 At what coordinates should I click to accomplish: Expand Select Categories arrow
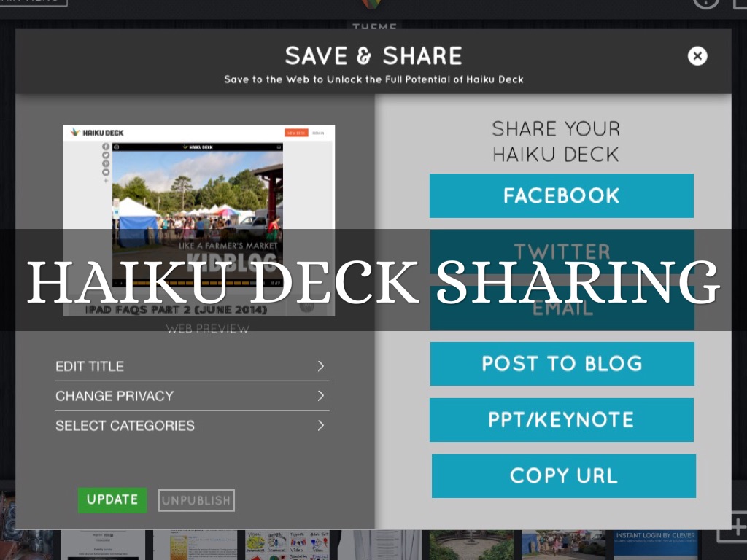[321, 425]
